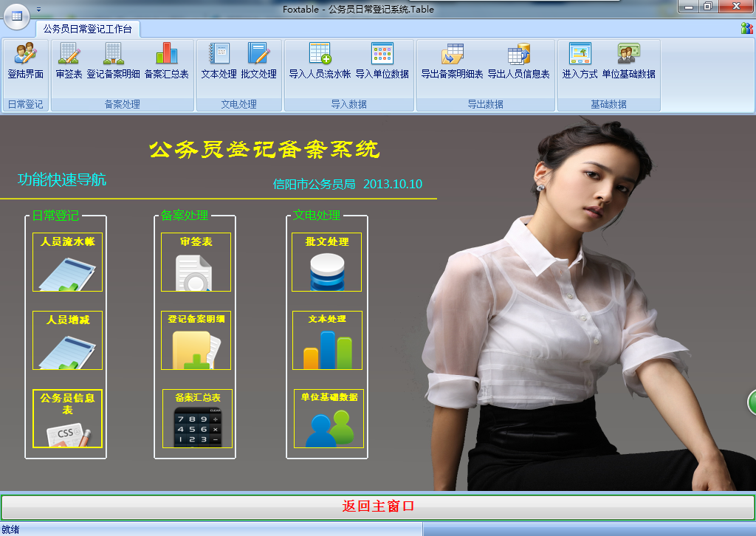
Task: Select 导出人员信息表 in the ribbon
Action: point(519,61)
